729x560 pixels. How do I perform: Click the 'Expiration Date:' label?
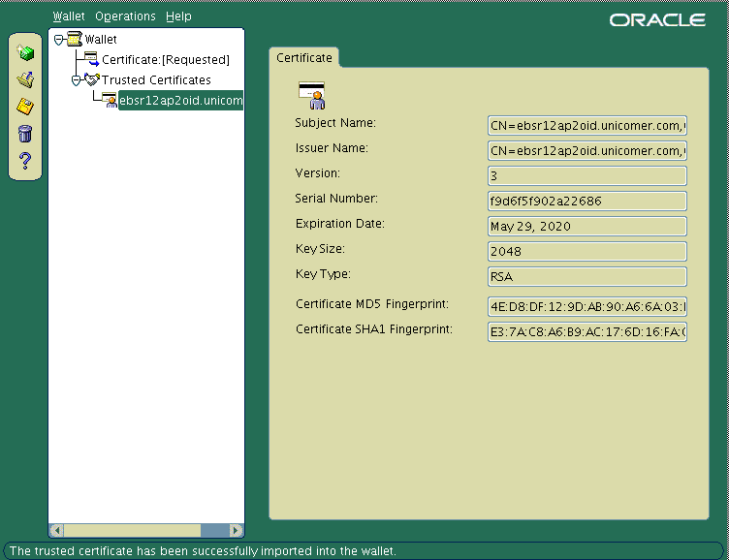coord(340,224)
